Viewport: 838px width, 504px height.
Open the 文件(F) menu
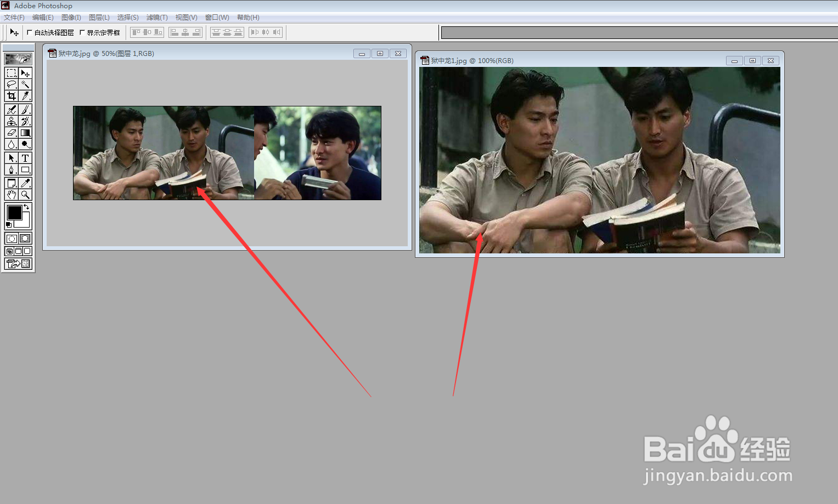[14, 18]
